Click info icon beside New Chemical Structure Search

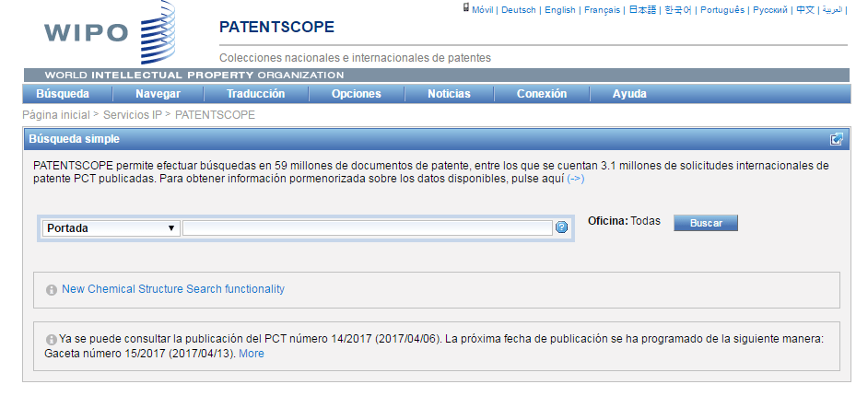coord(52,290)
